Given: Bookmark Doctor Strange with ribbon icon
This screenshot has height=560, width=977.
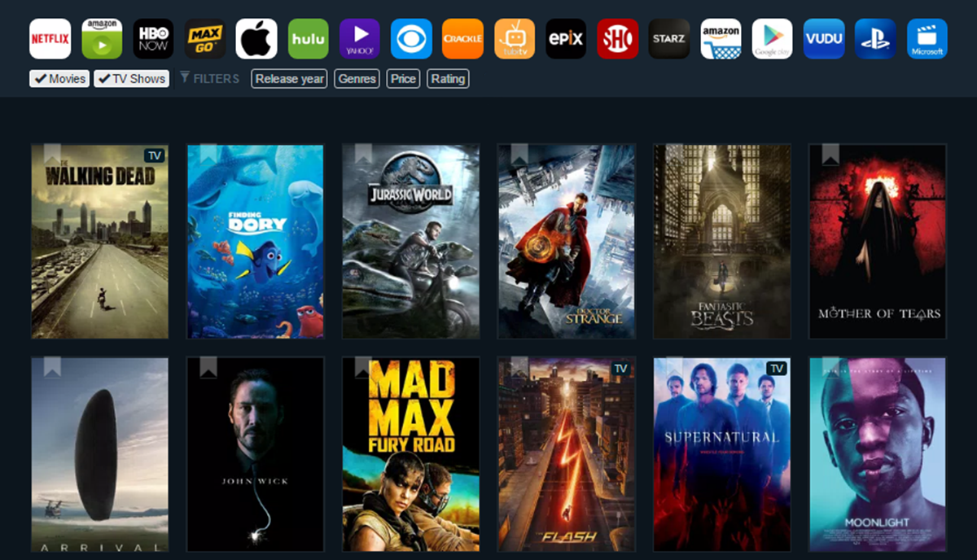Looking at the screenshot, I should pyautogui.click(x=519, y=155).
